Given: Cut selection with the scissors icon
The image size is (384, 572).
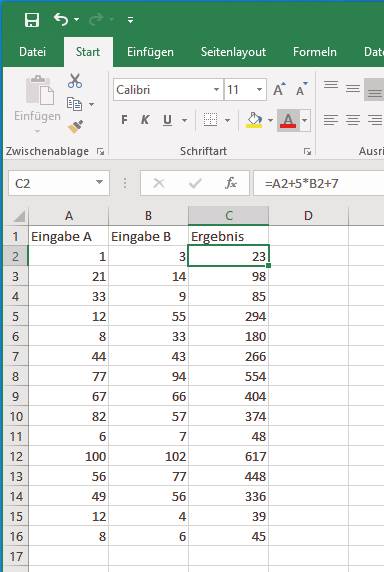Looking at the screenshot, I should [75, 81].
